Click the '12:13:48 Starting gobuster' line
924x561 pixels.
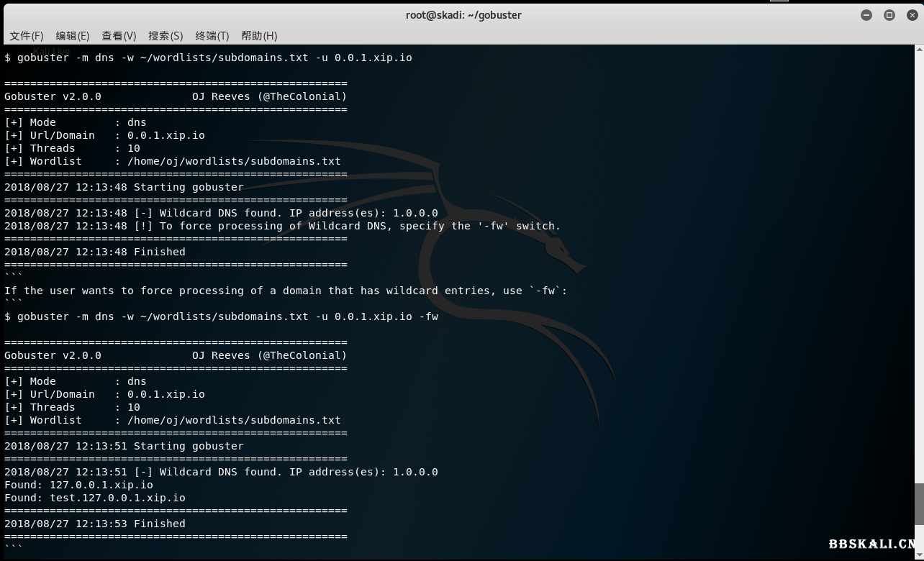point(124,187)
